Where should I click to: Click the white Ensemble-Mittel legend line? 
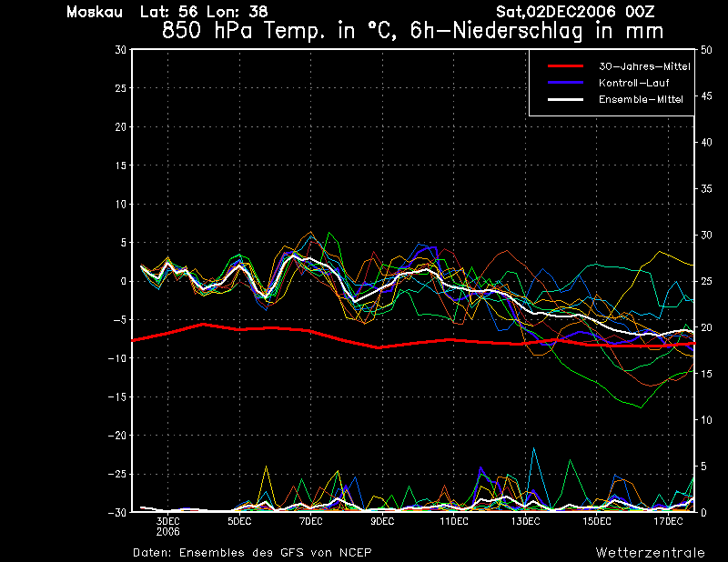tap(565, 99)
